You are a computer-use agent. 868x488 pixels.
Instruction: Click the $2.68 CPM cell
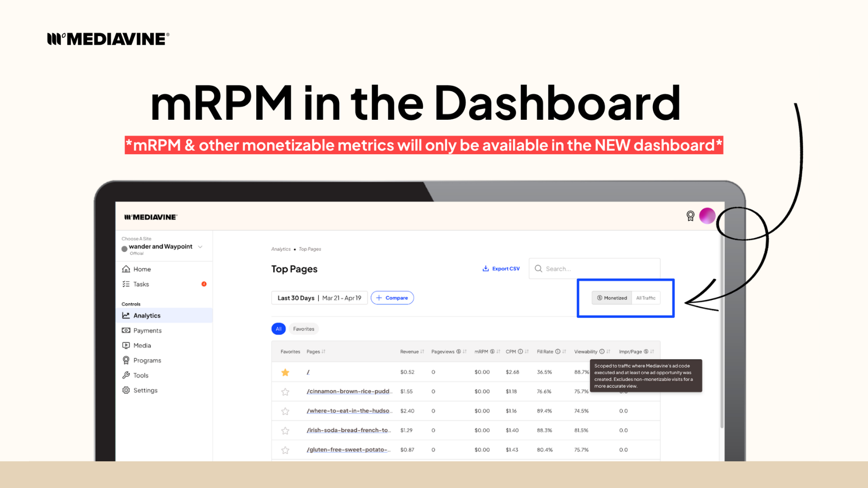click(x=512, y=372)
